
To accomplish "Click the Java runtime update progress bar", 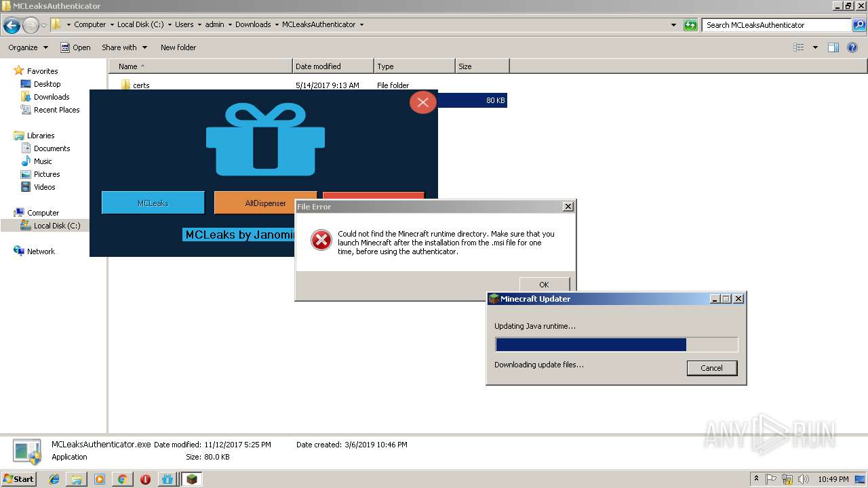I will (x=616, y=345).
